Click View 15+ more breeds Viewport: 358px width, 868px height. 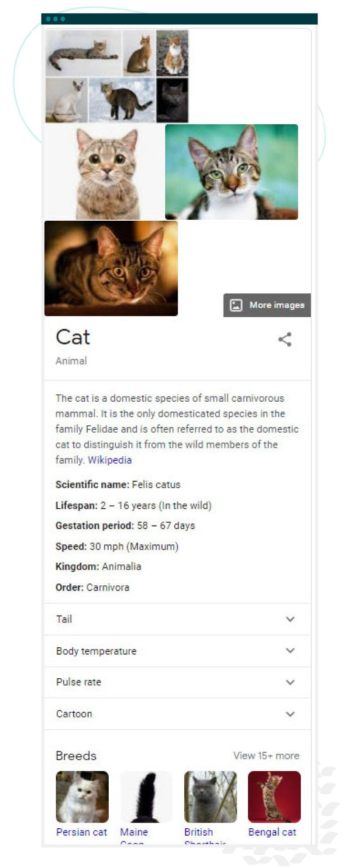(266, 755)
